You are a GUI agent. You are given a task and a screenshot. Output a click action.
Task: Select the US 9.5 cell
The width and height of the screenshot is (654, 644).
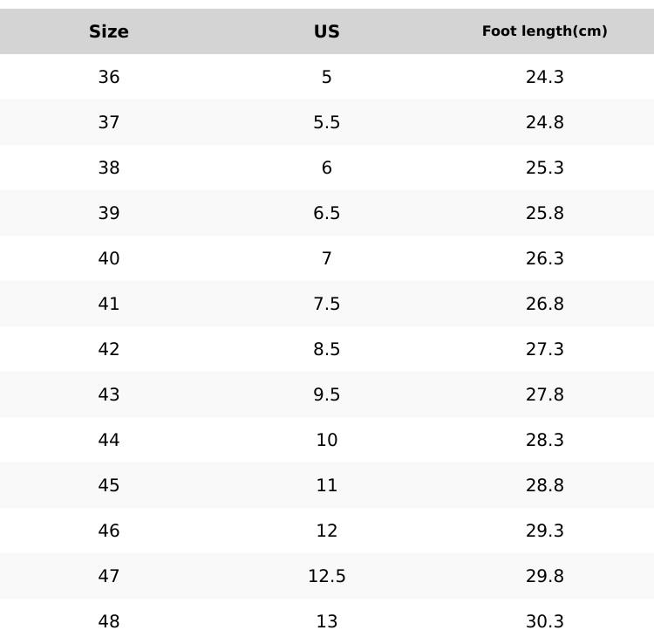[x=327, y=394]
